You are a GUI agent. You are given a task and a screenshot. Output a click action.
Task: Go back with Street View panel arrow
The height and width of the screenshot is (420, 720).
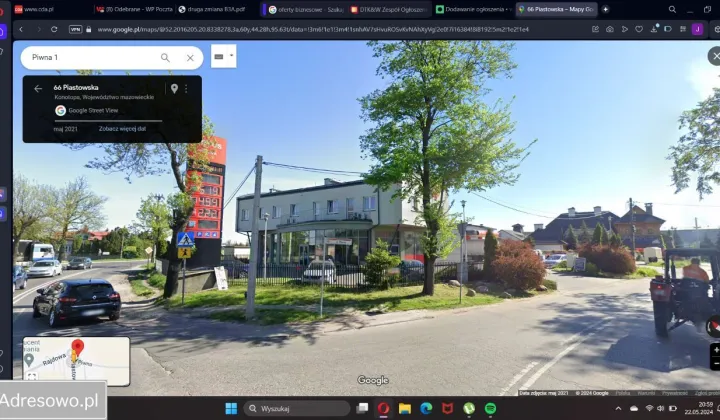coord(38,89)
